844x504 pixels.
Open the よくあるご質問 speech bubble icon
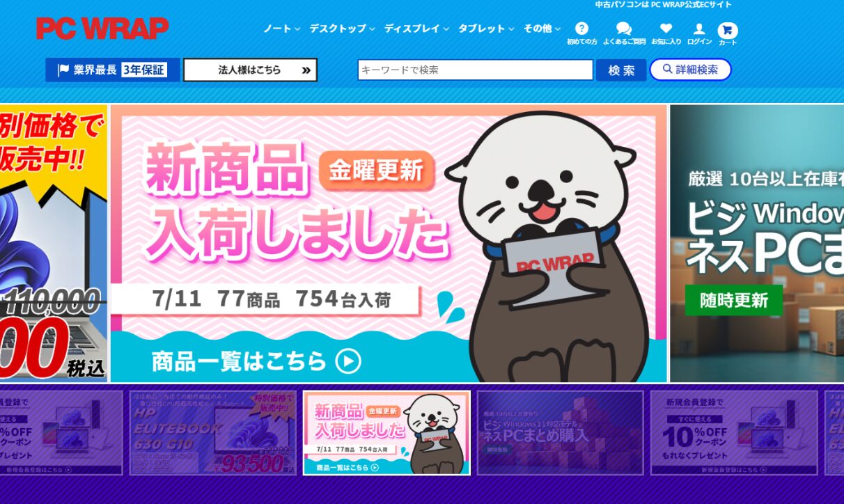[x=624, y=29]
